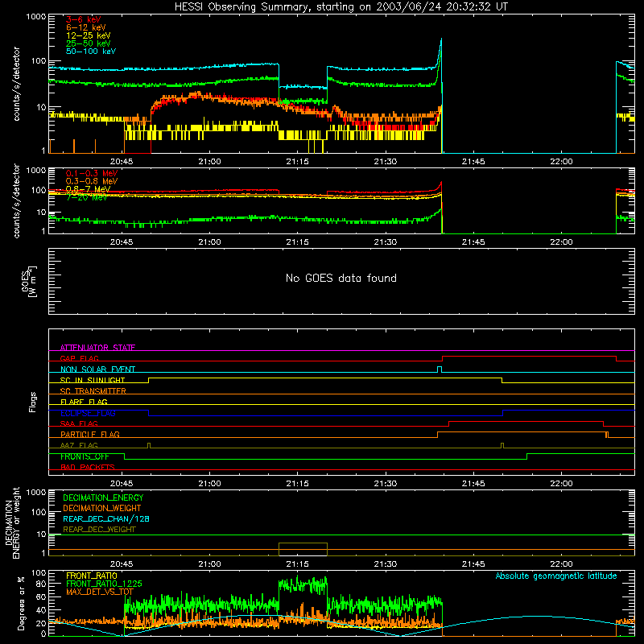Click the FRONT_RATIO legend label
Screen dimensions: 644x644
click(x=91, y=576)
